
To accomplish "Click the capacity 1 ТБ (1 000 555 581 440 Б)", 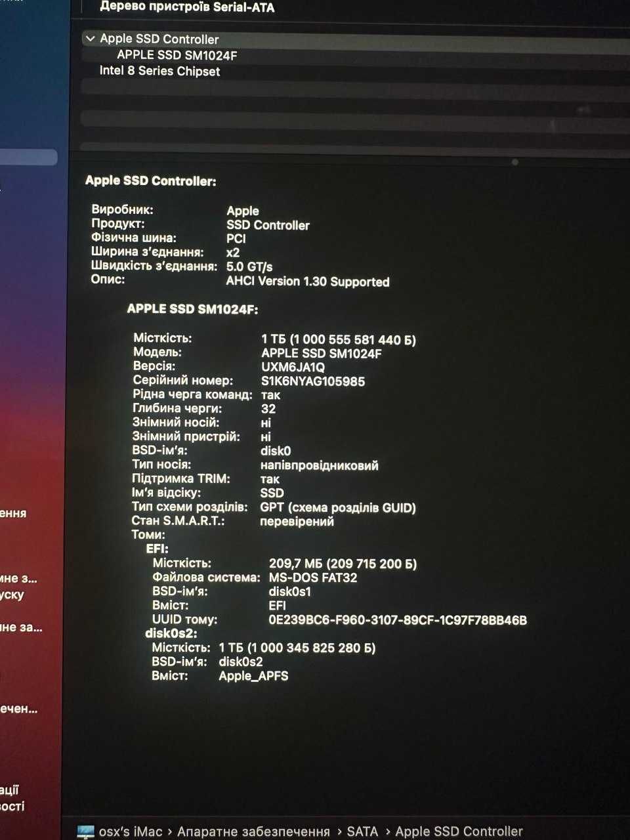I will click(339, 339).
